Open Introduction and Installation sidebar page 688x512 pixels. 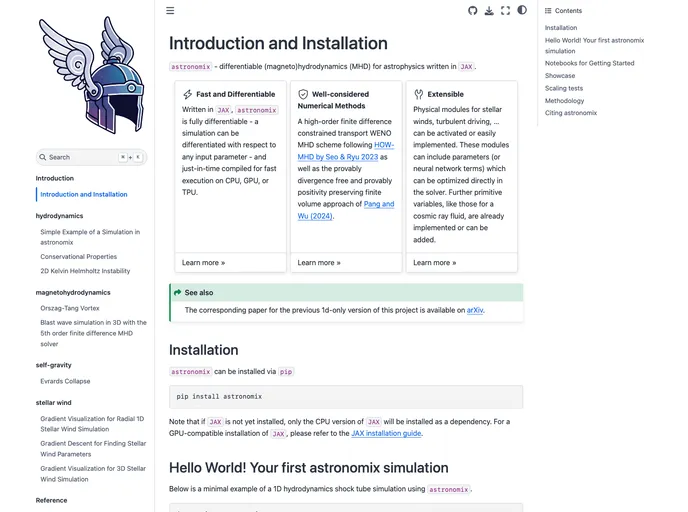coord(84,194)
